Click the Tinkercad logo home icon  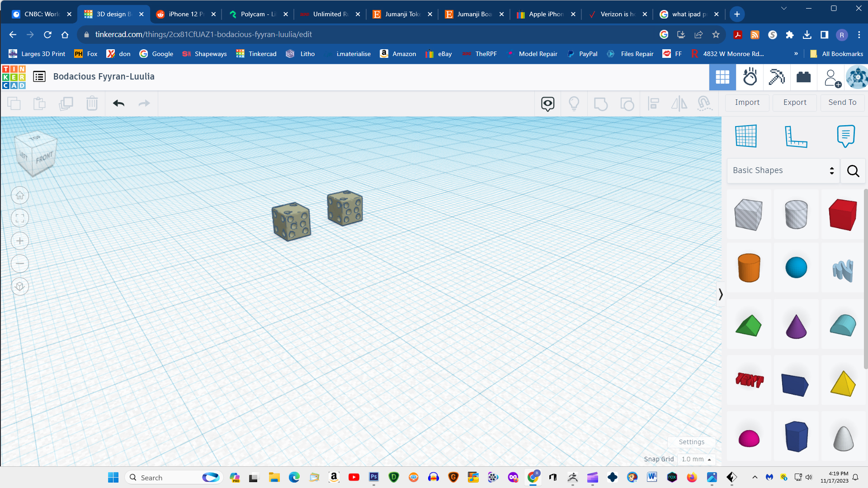[14, 77]
